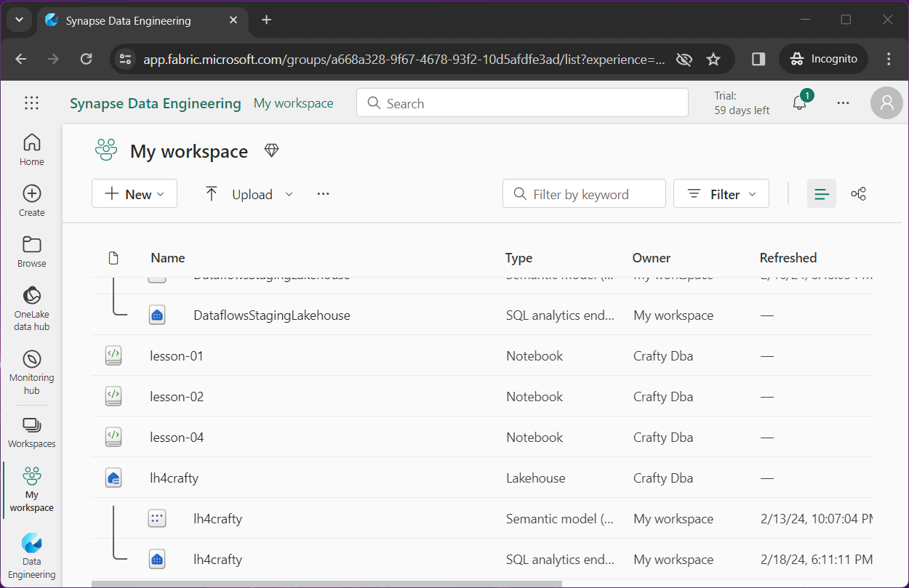Open OneLake data hub in sidebar
The width and height of the screenshot is (909, 588).
pos(31,308)
